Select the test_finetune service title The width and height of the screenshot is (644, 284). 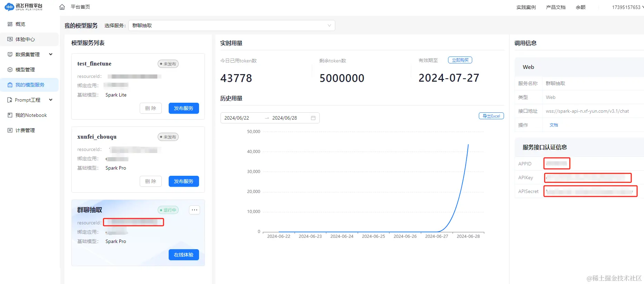[95, 64]
